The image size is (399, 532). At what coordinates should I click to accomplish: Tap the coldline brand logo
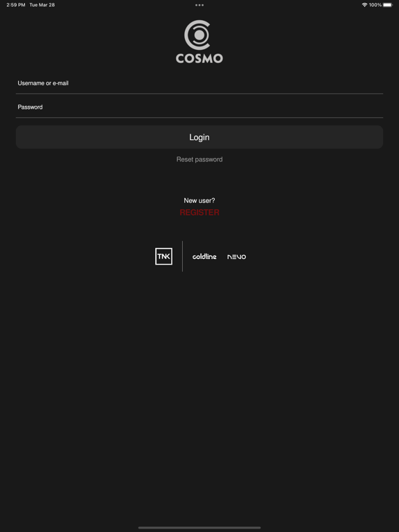[204, 257]
